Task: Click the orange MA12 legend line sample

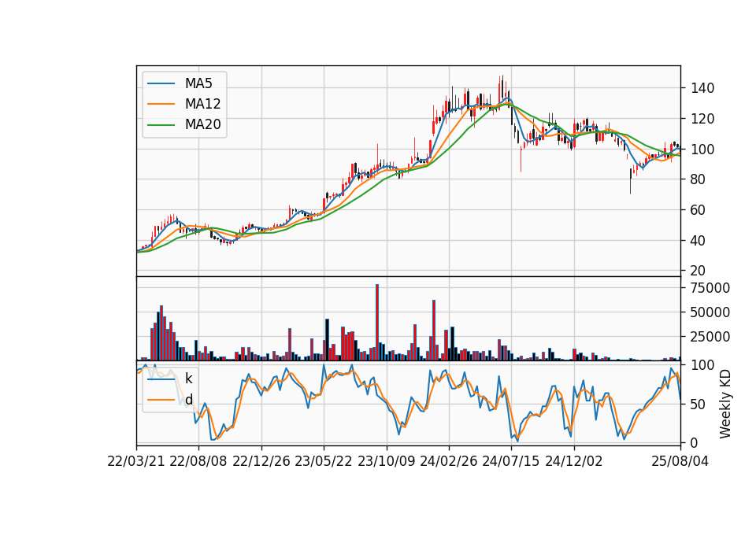Action: click(161, 104)
